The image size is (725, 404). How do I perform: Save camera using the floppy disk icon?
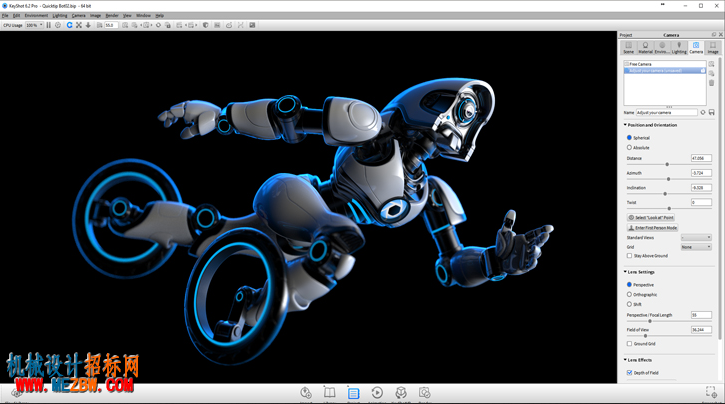712,112
